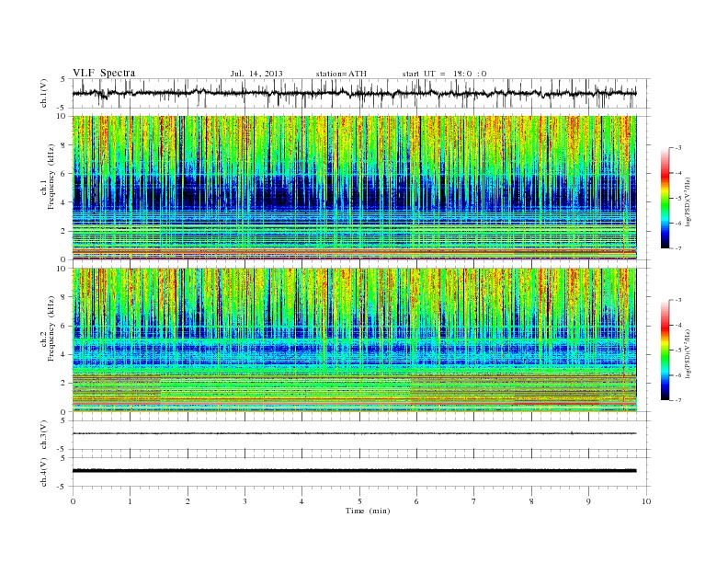Click inside the ch.1 voltage waveform panel
This screenshot has width=728, height=563.
(x=361, y=93)
